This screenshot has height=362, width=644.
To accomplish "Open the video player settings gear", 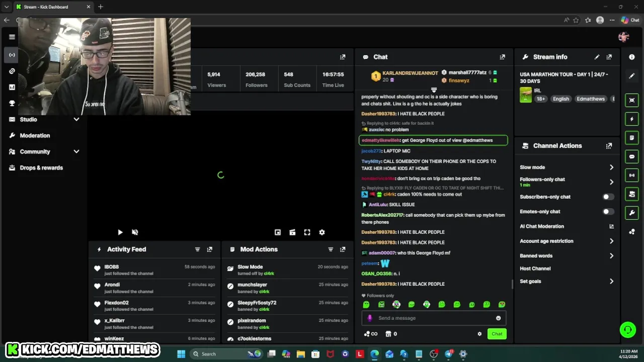I will pos(322,232).
